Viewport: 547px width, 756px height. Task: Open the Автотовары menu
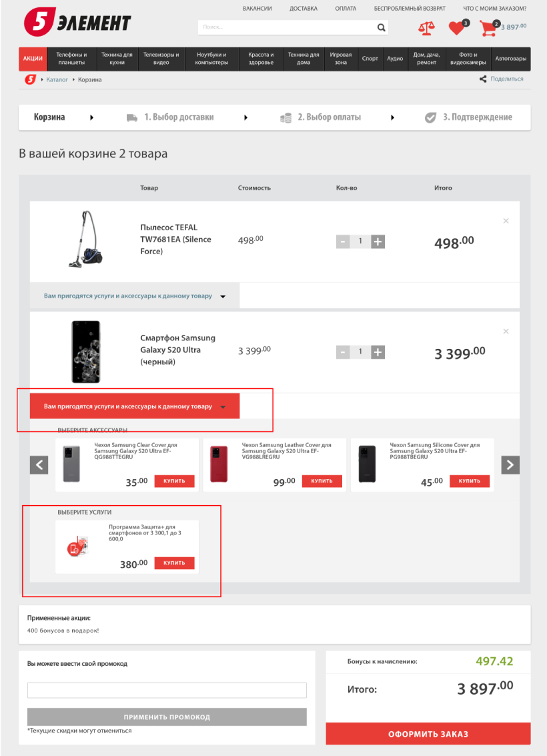[x=511, y=59]
